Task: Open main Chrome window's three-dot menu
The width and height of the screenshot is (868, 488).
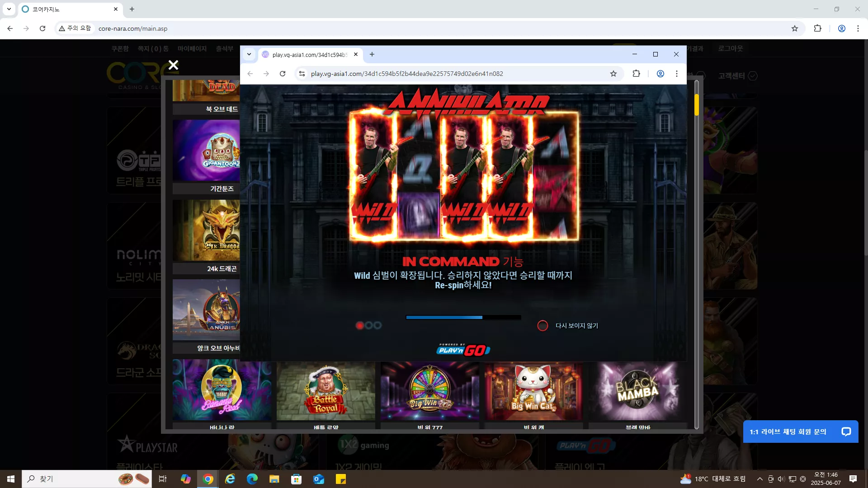Action: pos(858,28)
